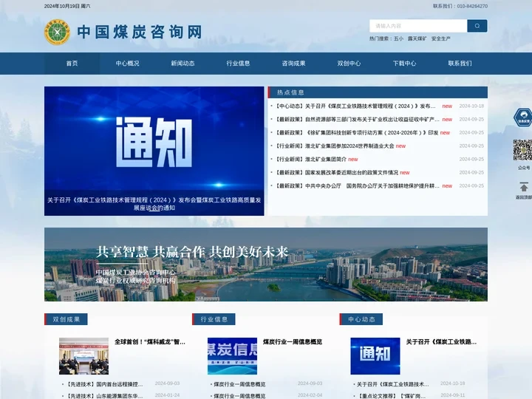This screenshot has height=399, width=532.
Task: Open the 行业信息 menu item
Action: [238, 64]
